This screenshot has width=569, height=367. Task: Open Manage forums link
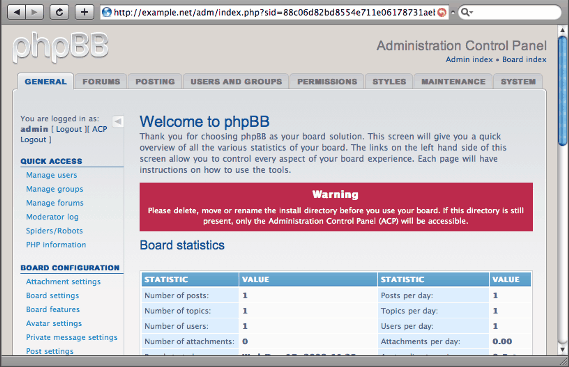(54, 203)
